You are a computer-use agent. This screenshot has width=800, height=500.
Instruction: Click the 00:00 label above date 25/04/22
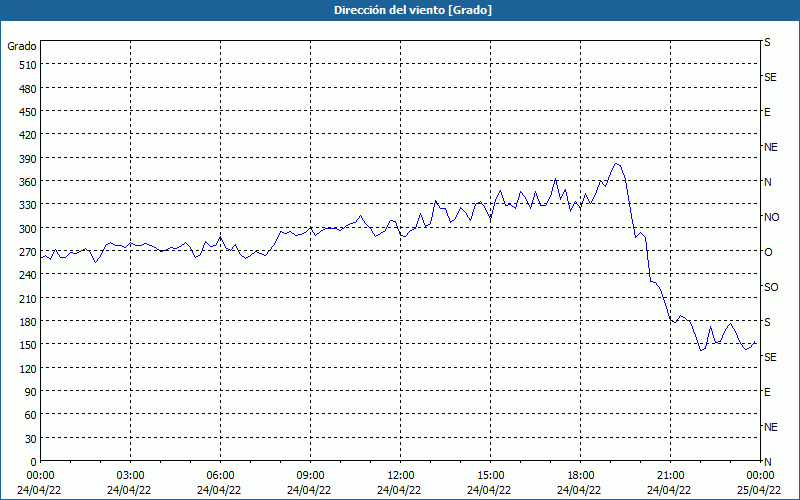(760, 476)
